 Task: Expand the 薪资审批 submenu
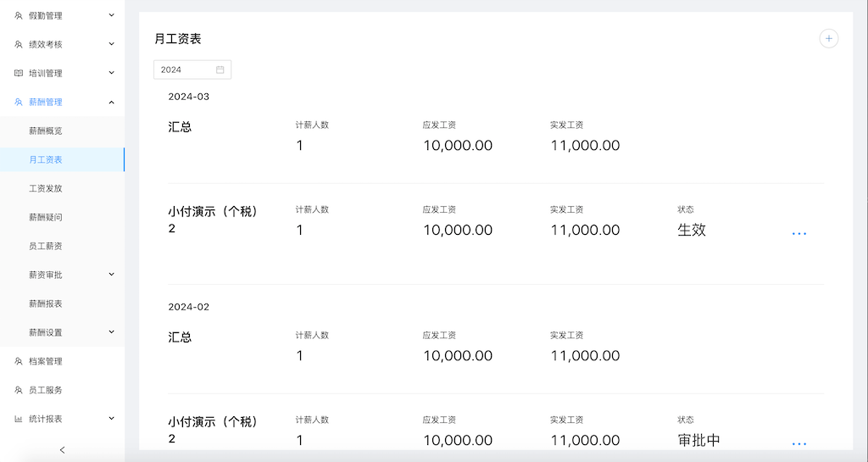tap(111, 275)
